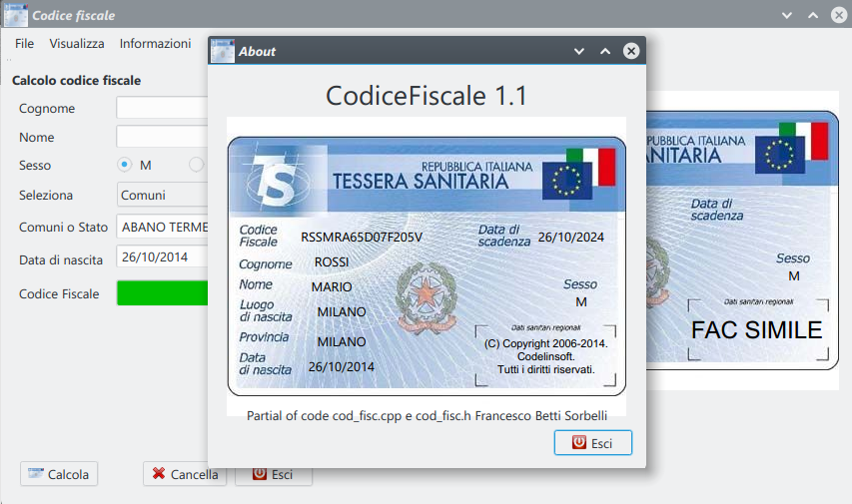Maximize the About dialog with up chevron
Viewport: 852px width, 504px height.
click(605, 51)
